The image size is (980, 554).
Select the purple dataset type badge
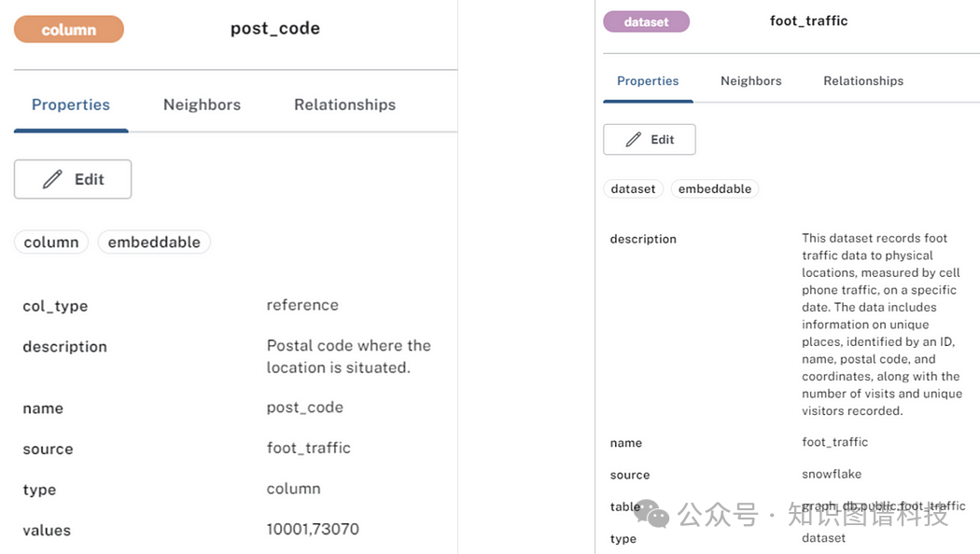(x=646, y=21)
